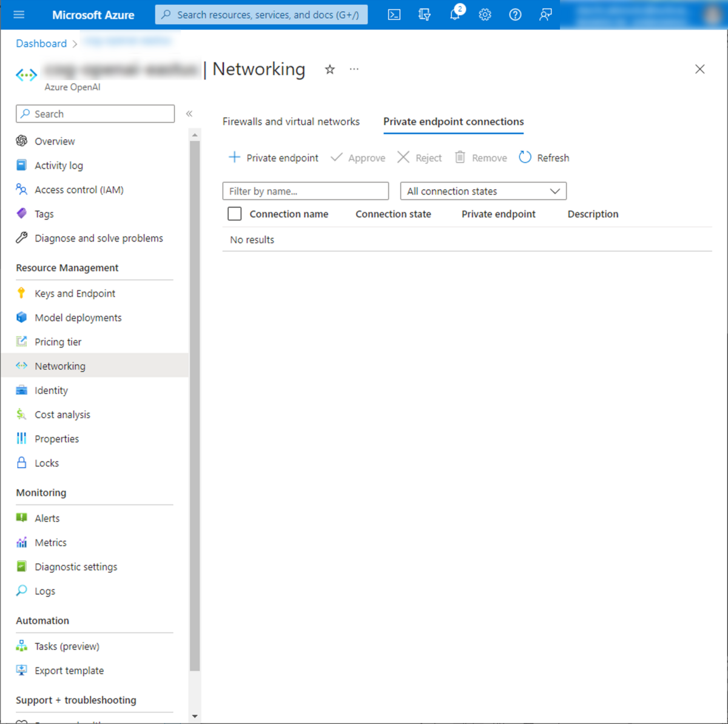728x724 pixels.
Task: Open Directories and subscriptions filter icon
Action: point(425,15)
